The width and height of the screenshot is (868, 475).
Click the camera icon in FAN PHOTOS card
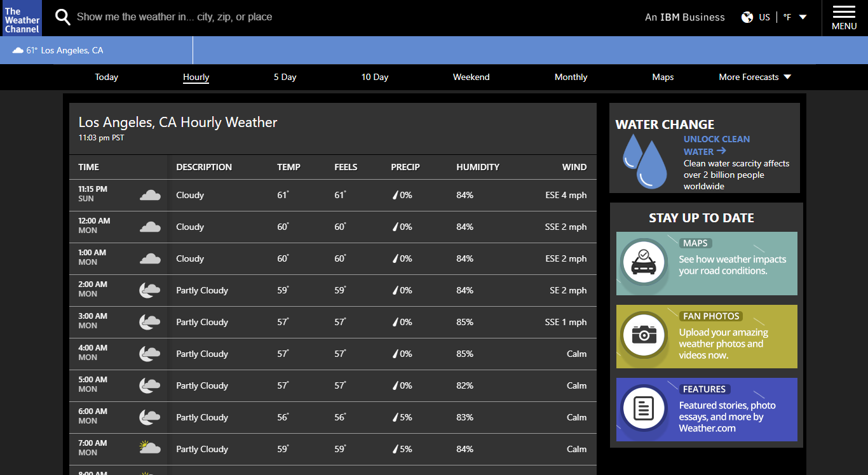644,337
